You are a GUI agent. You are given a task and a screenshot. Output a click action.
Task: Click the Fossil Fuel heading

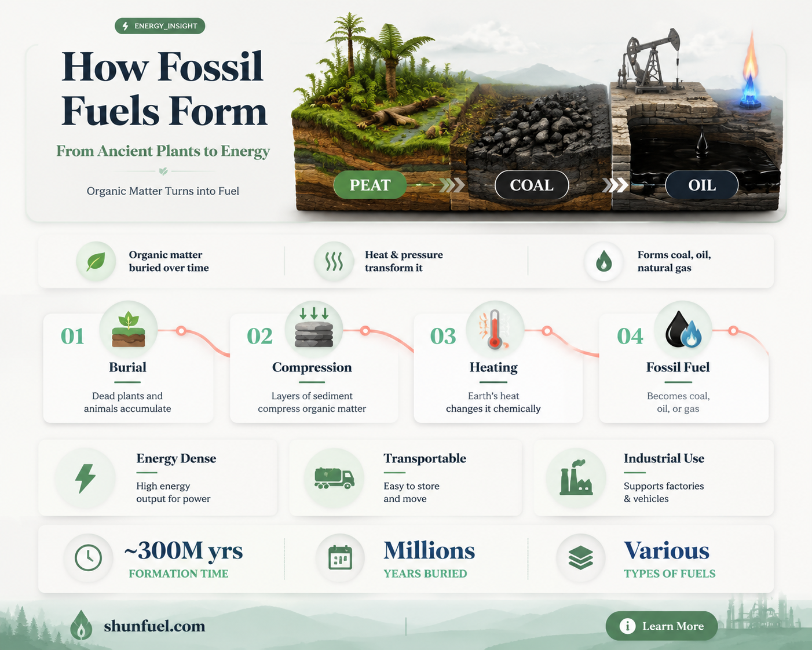click(x=678, y=367)
